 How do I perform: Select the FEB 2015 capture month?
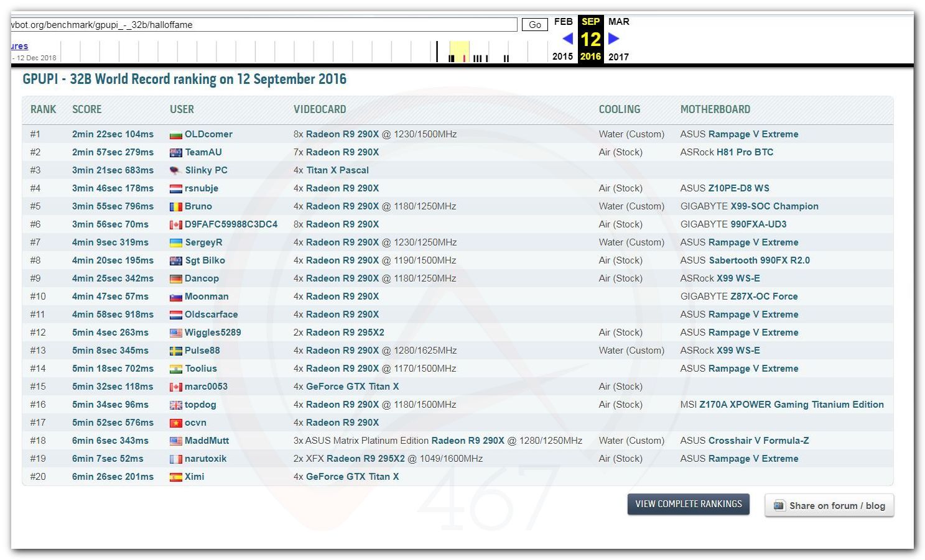563,21
